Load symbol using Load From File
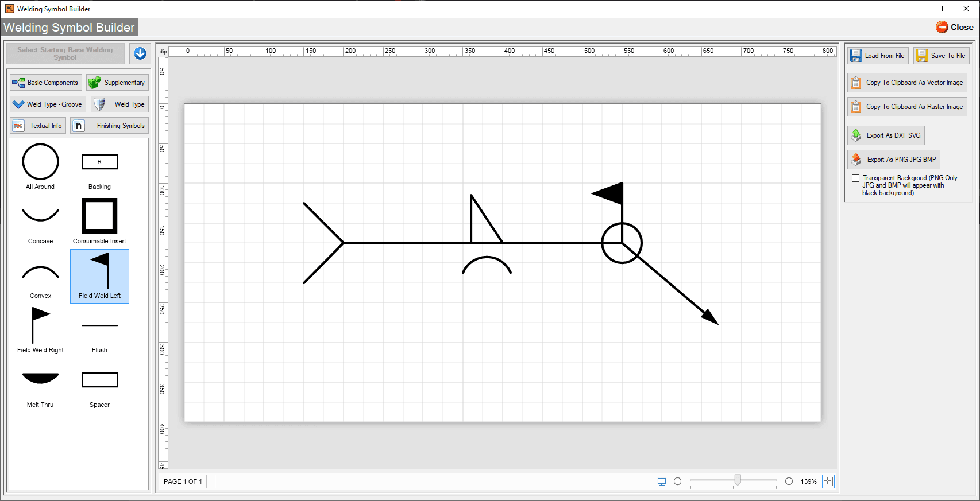 pyautogui.click(x=878, y=56)
